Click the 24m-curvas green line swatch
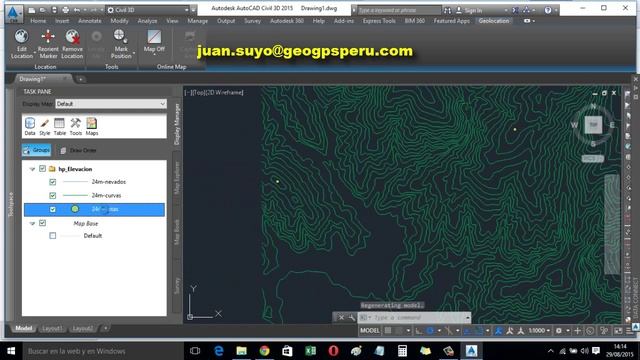640x360 pixels. (x=75, y=196)
